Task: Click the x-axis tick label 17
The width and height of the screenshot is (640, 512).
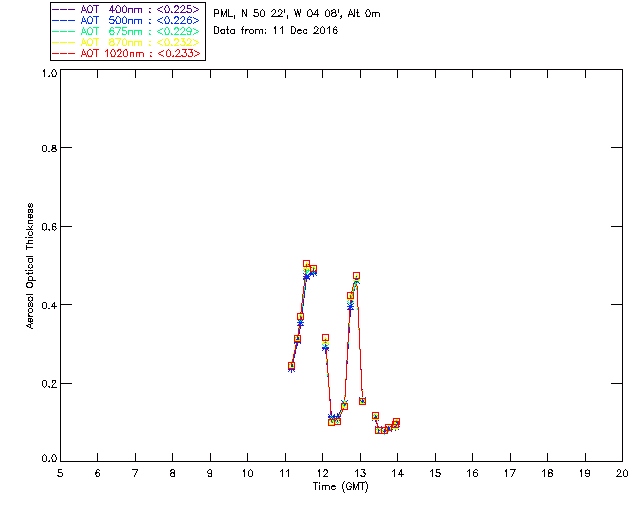Action: pos(510,473)
